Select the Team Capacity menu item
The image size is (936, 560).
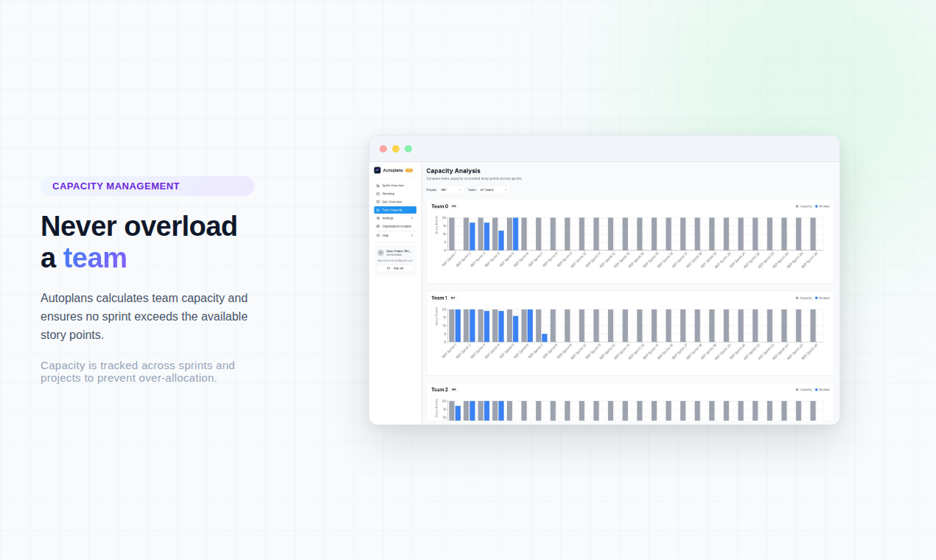coord(395,210)
